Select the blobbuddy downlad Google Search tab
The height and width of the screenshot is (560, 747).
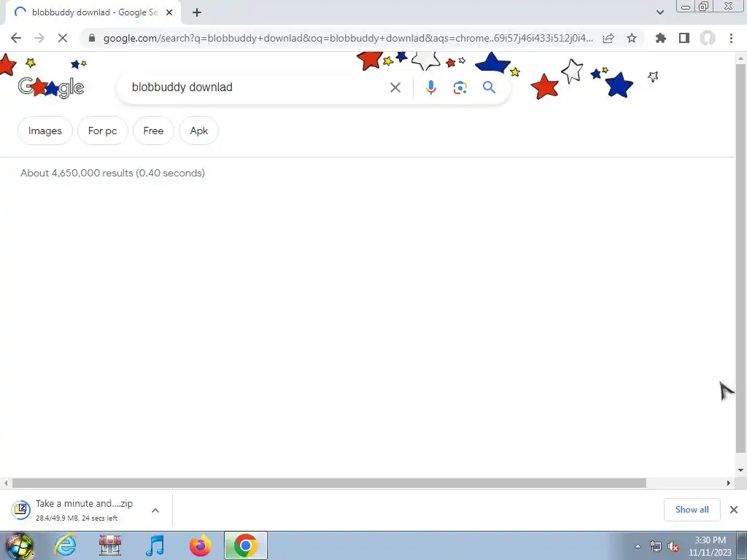(x=93, y=12)
